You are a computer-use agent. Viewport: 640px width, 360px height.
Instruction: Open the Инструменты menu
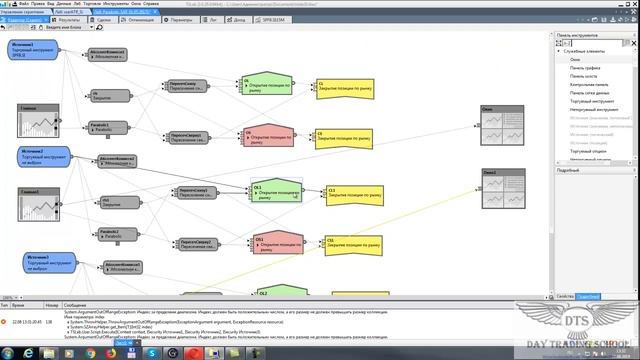[x=116, y=4]
